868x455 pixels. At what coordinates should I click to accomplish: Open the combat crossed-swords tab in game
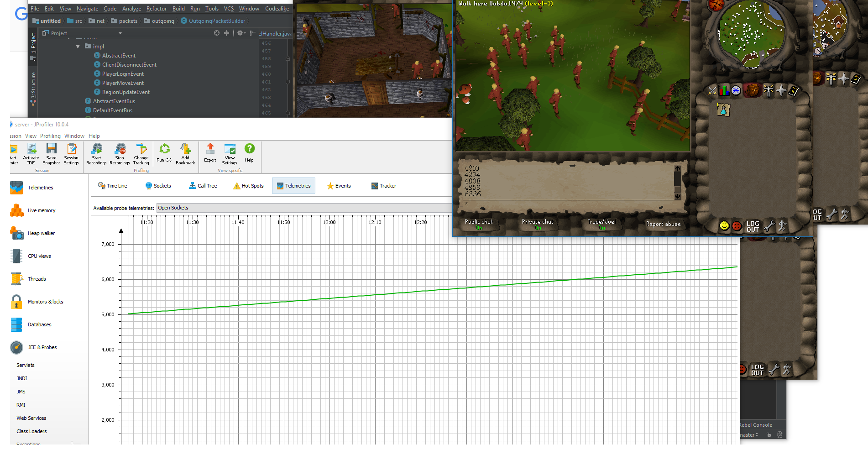coord(712,91)
